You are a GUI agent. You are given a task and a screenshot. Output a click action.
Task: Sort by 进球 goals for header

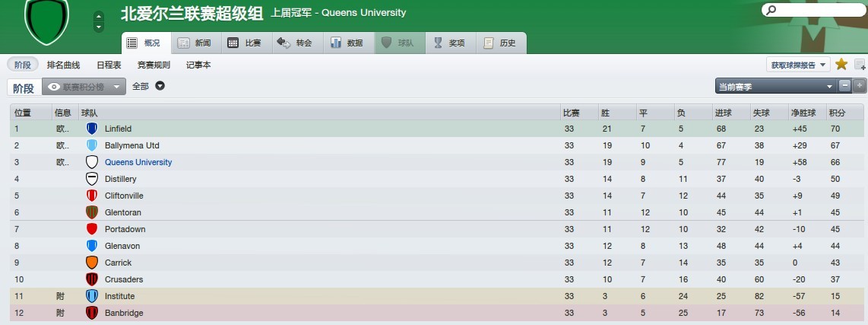click(730, 113)
